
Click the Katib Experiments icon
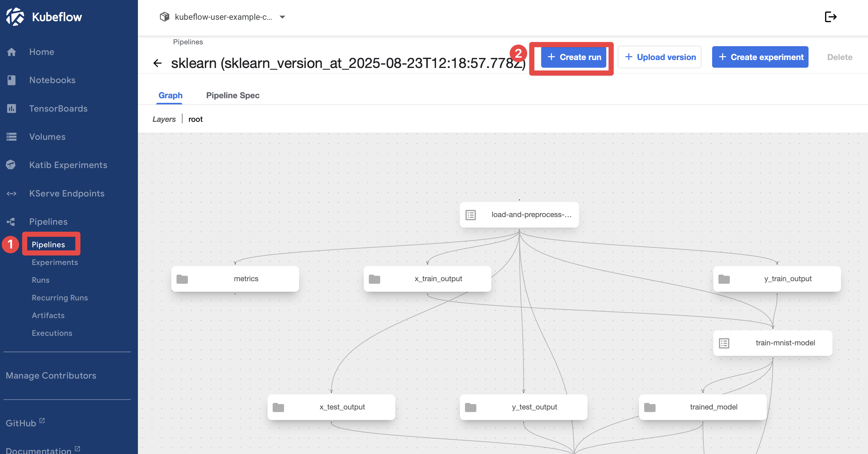11,165
